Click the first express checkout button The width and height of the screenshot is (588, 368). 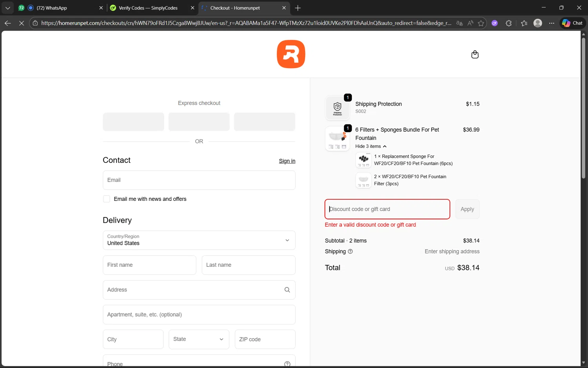[x=133, y=122]
